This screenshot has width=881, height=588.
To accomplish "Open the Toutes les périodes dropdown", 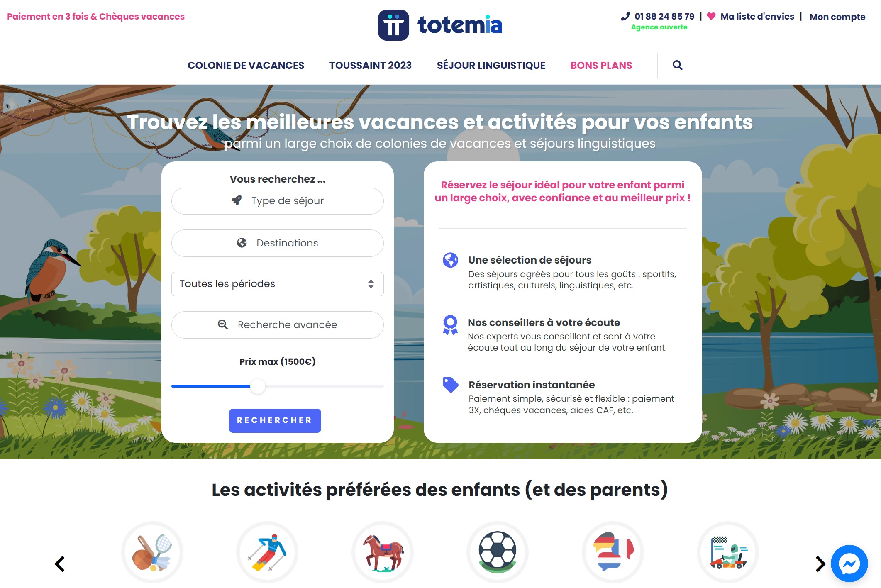I will 276,283.
